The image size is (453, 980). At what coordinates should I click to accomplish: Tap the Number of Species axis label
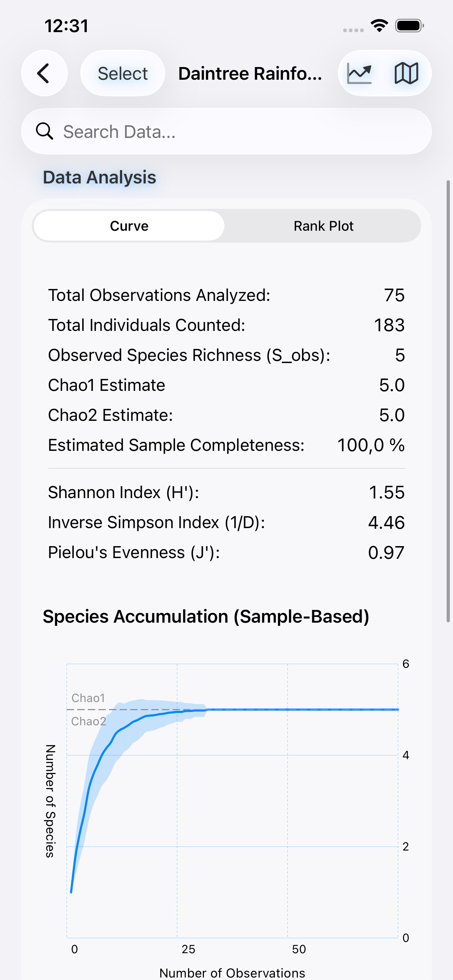pos(50,801)
